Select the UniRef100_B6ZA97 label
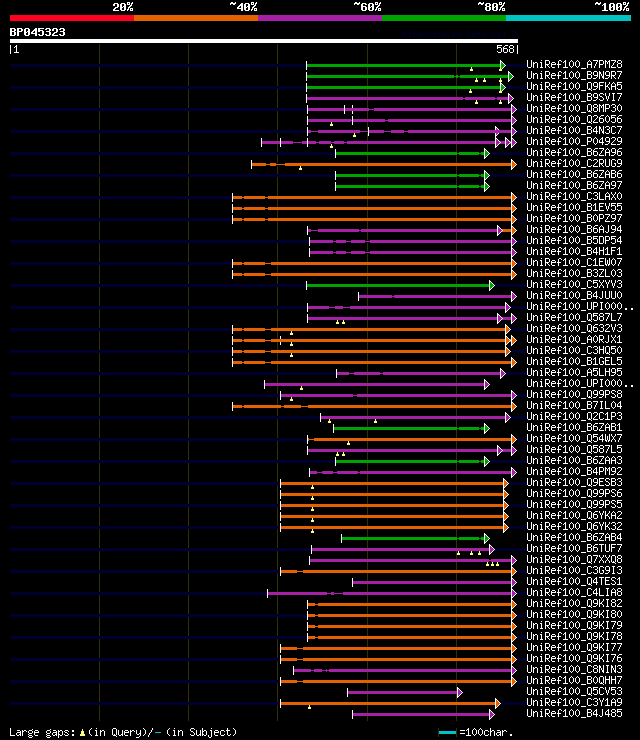This screenshot has height=740, width=640. point(574,185)
